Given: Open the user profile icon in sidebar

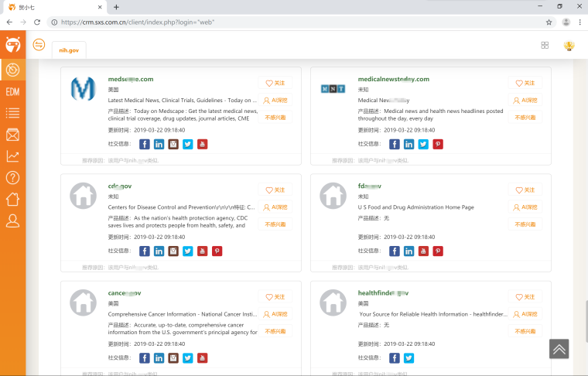Looking at the screenshot, I should tap(12, 220).
